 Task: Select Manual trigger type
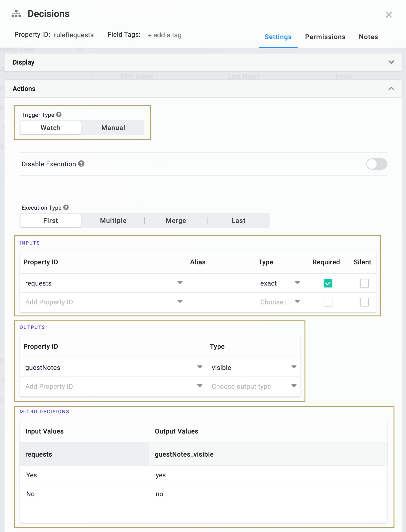click(x=113, y=128)
